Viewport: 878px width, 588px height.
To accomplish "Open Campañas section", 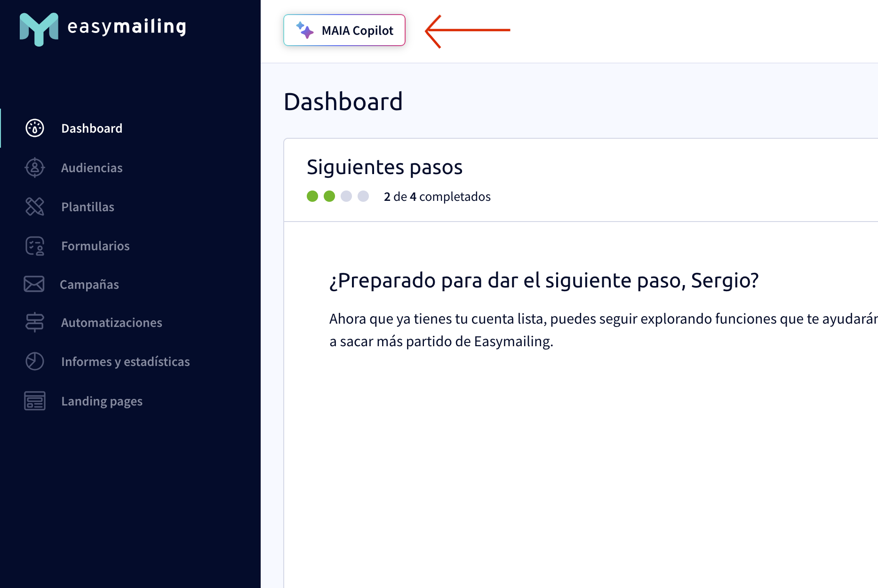I will coord(89,284).
